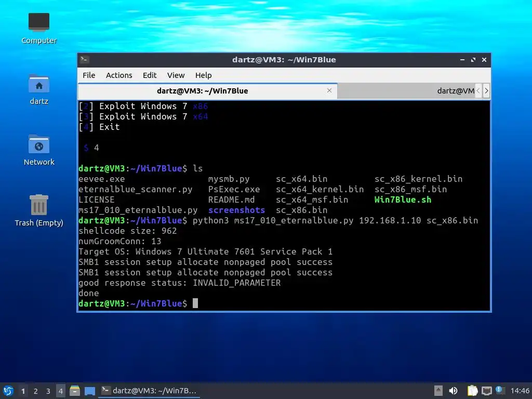Open the Trash (Empty) desktop icon
Viewport: 532px width, 399px height.
pos(38,210)
